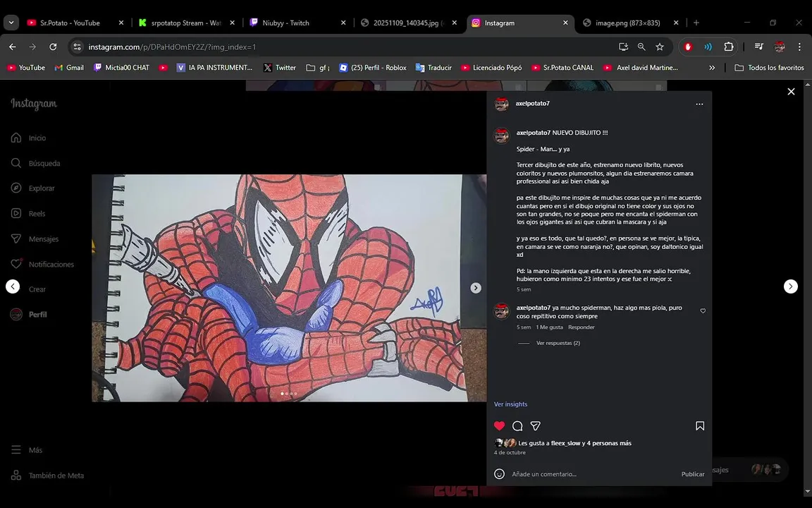Share the post with the paper plane icon

pos(536,426)
